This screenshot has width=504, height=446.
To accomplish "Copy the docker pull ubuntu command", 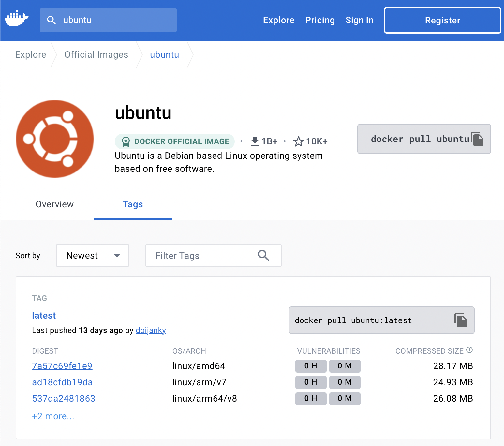I will pyautogui.click(x=477, y=139).
